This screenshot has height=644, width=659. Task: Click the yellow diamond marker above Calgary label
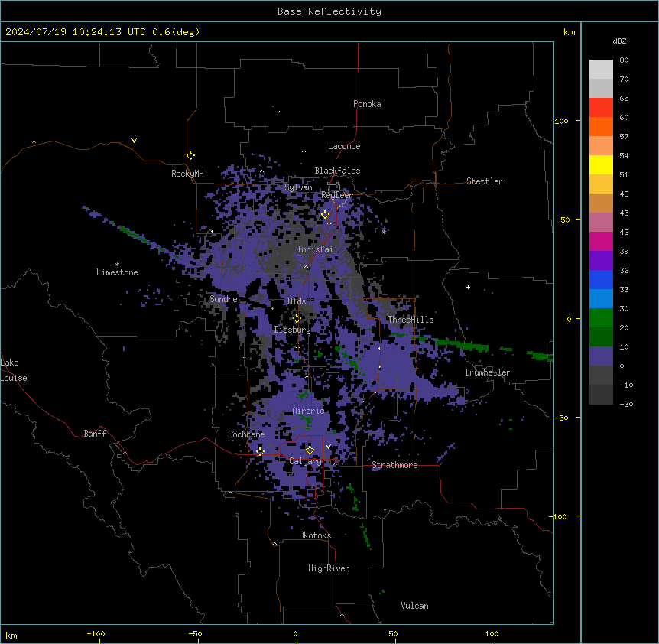point(310,450)
